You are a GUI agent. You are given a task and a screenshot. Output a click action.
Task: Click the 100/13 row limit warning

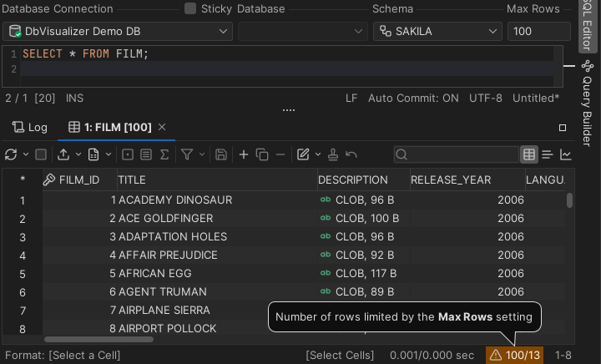tap(514, 356)
